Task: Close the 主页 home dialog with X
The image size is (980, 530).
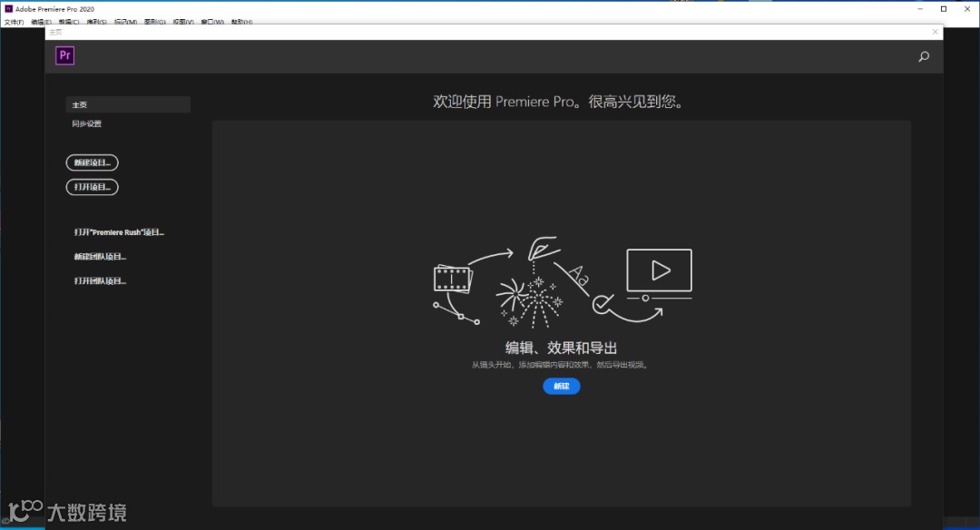Action: pos(935,32)
